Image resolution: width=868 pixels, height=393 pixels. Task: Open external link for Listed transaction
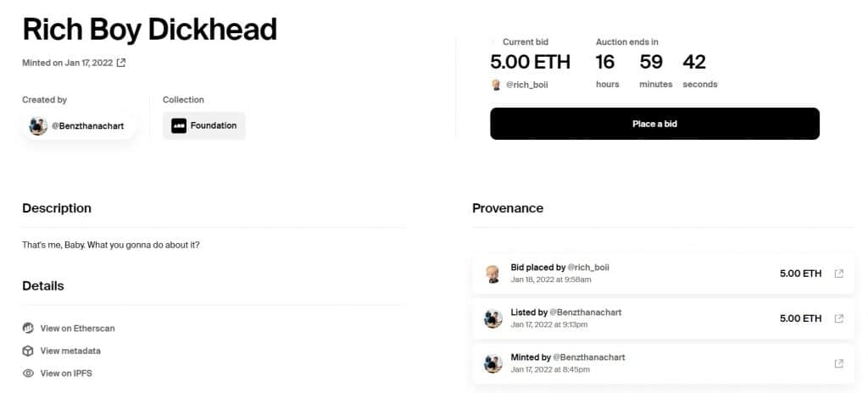point(838,318)
